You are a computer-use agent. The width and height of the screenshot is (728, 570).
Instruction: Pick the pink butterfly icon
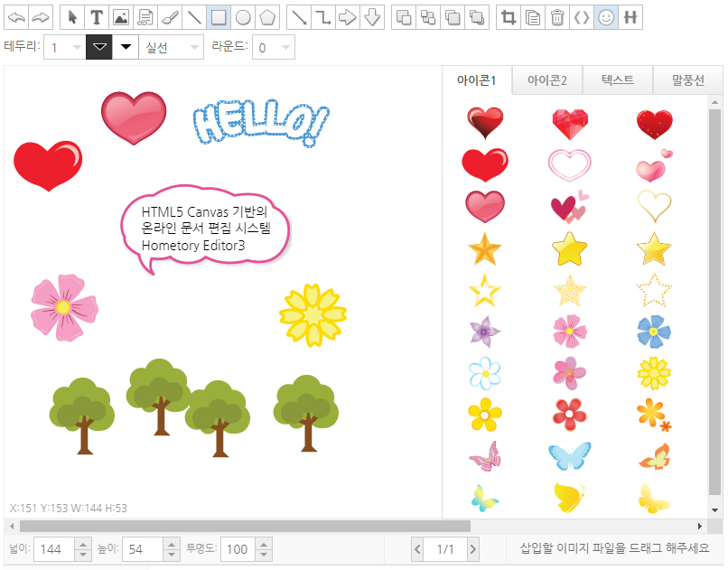[x=485, y=456]
